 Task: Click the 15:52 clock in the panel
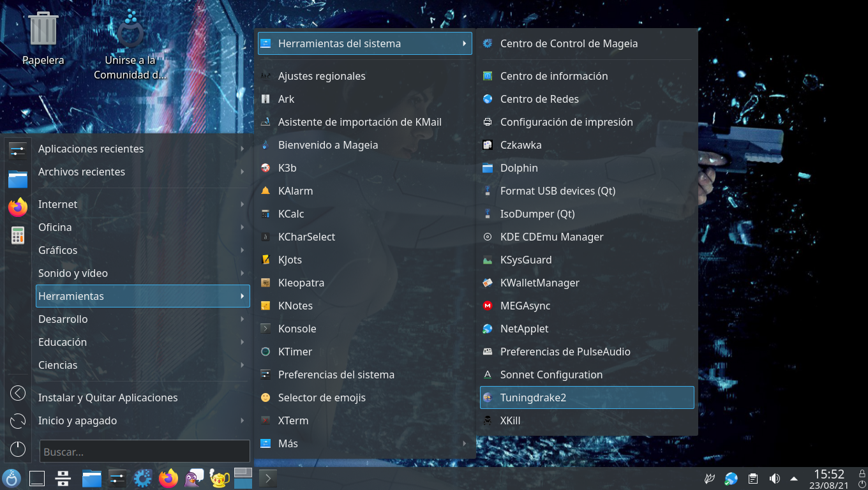828,474
